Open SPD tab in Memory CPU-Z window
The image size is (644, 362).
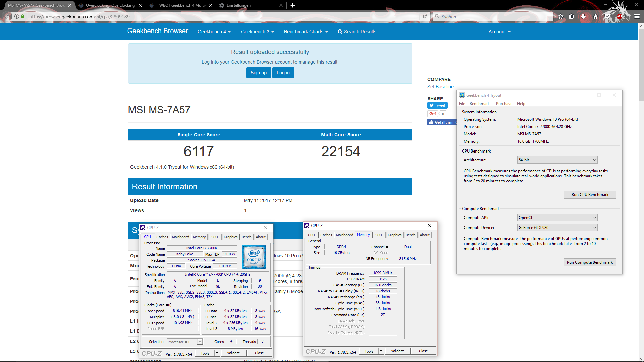coord(379,235)
